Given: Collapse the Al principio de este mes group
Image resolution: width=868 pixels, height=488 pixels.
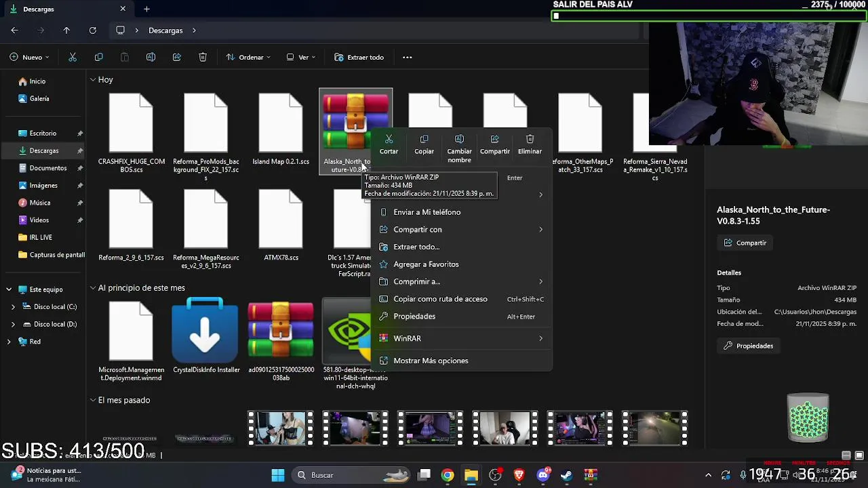Looking at the screenshot, I should [x=92, y=288].
